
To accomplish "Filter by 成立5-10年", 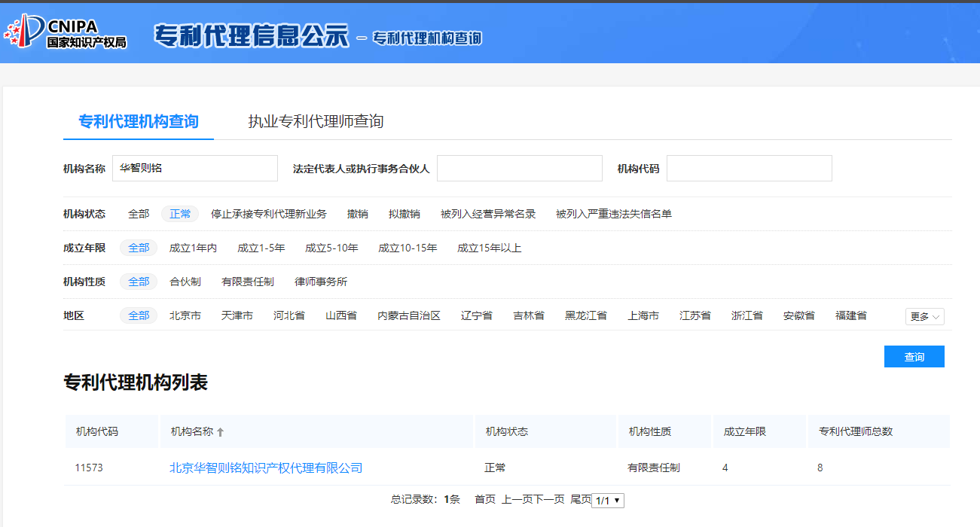I will (x=331, y=248).
